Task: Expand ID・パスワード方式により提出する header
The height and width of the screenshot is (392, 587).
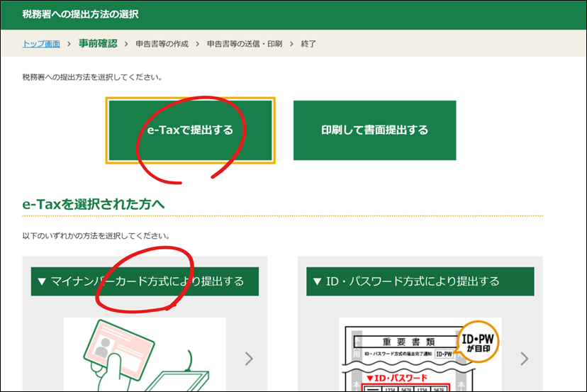Action: coord(420,281)
